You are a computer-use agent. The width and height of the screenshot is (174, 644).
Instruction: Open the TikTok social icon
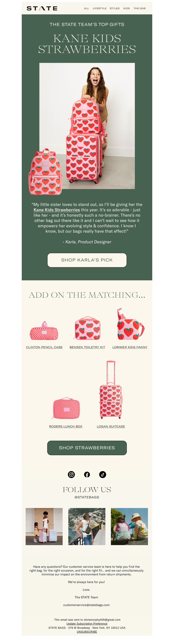pyautogui.click(x=103, y=474)
